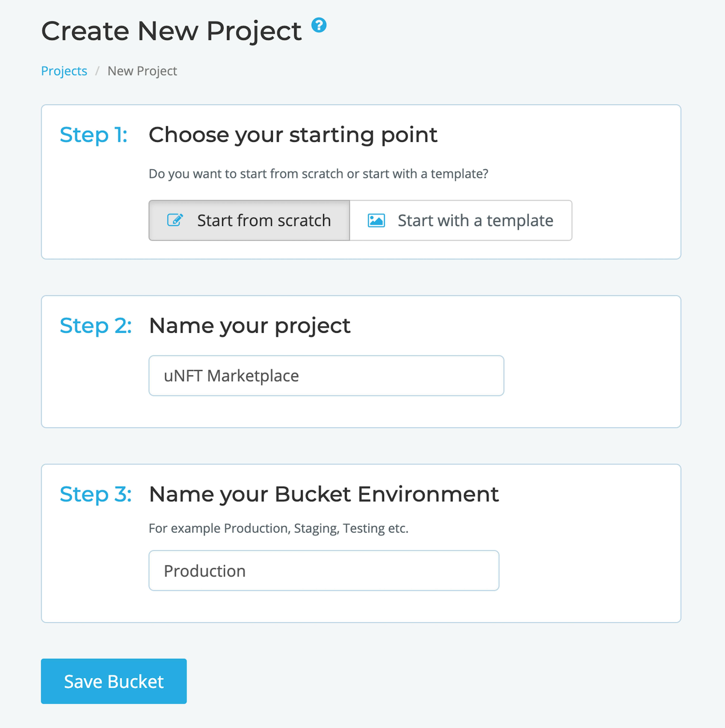
Task: Click the Step 2 label
Action: [x=96, y=326]
